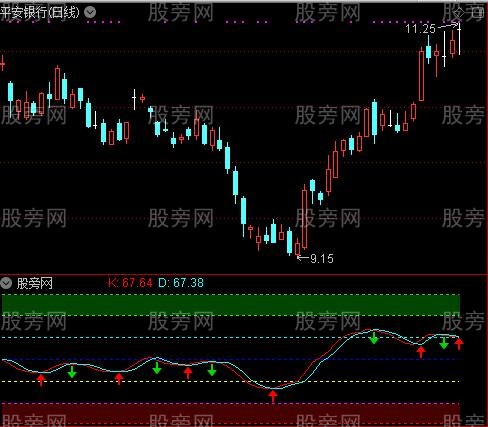488x427 pixels.
Task: Click the 11.25 high price label
Action: 420,29
